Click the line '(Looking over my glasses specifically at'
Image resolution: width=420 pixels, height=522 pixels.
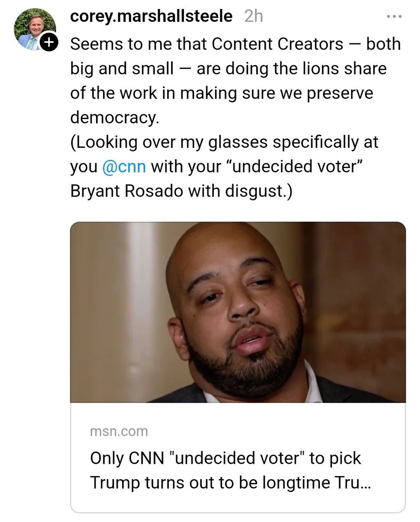[x=224, y=142]
